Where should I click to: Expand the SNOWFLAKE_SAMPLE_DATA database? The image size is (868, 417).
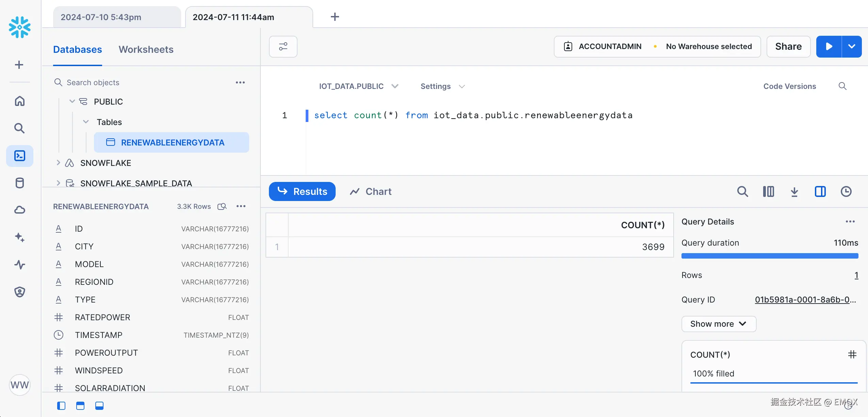(58, 183)
